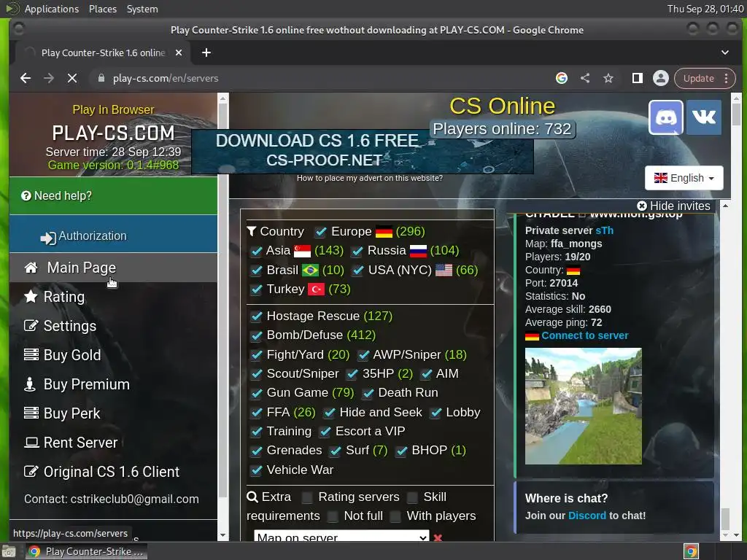Click the Buy Premium person icon
This screenshot has width=747, height=560.
[30, 384]
